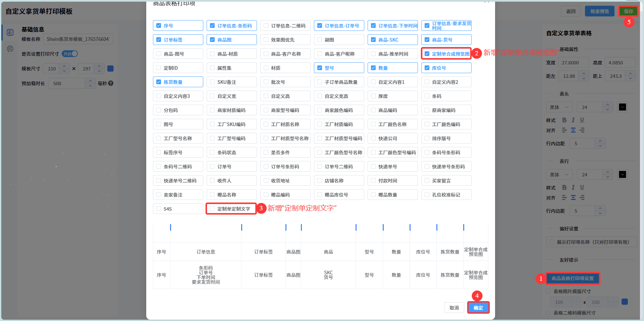Click the 模板名称 input field
The width and height of the screenshot is (644, 321).
(78, 39)
